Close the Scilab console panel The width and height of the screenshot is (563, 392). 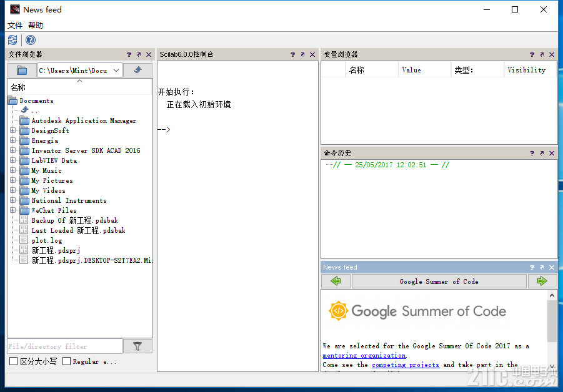click(x=312, y=54)
